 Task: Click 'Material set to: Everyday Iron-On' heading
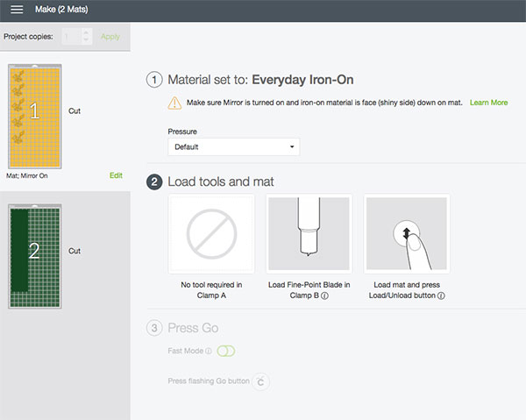tap(260, 80)
